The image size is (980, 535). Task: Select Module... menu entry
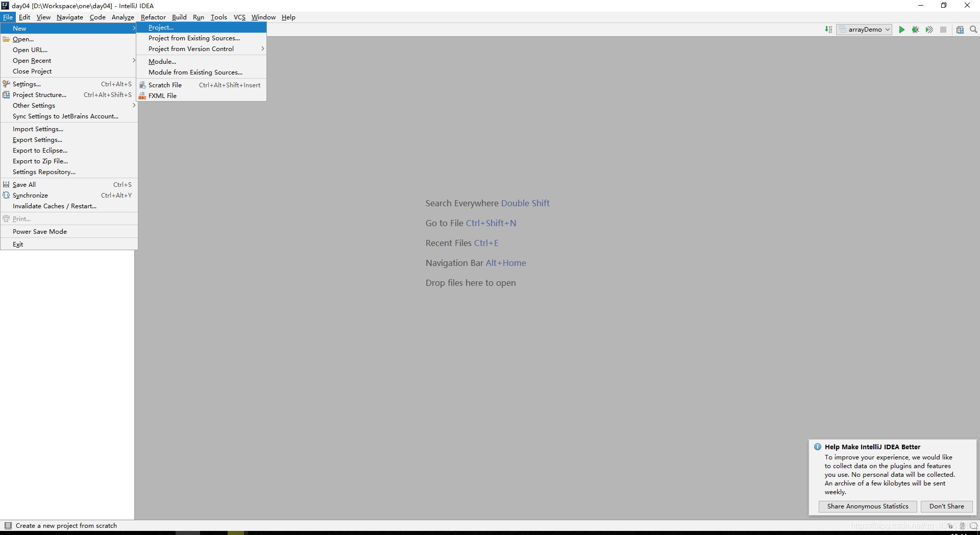201,61
